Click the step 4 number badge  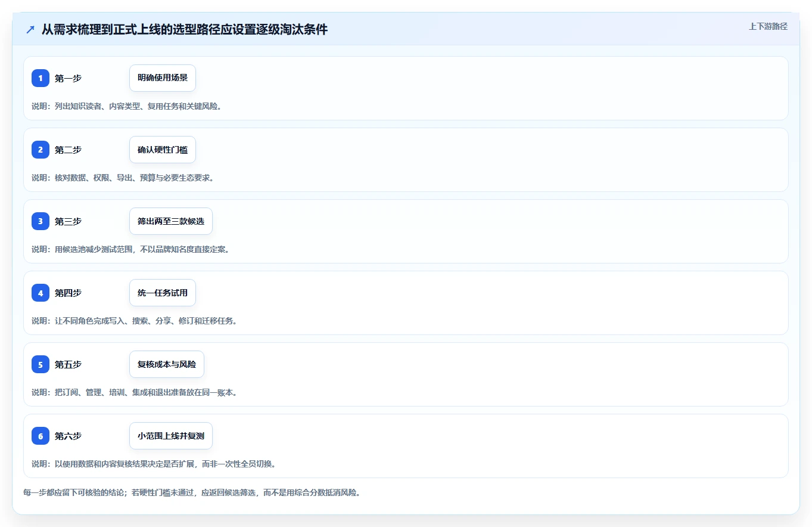point(41,293)
